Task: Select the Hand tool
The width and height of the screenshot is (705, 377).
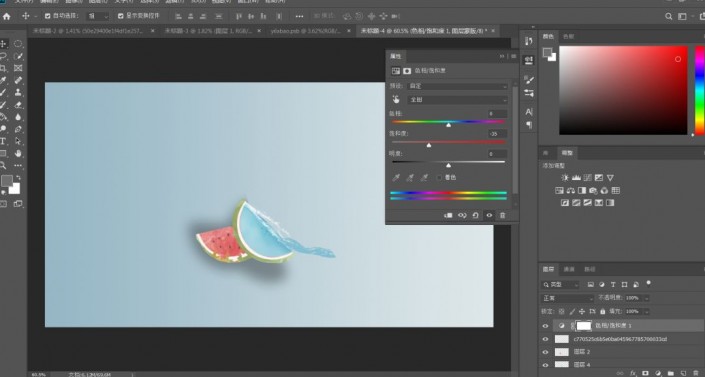Action: (x=18, y=153)
